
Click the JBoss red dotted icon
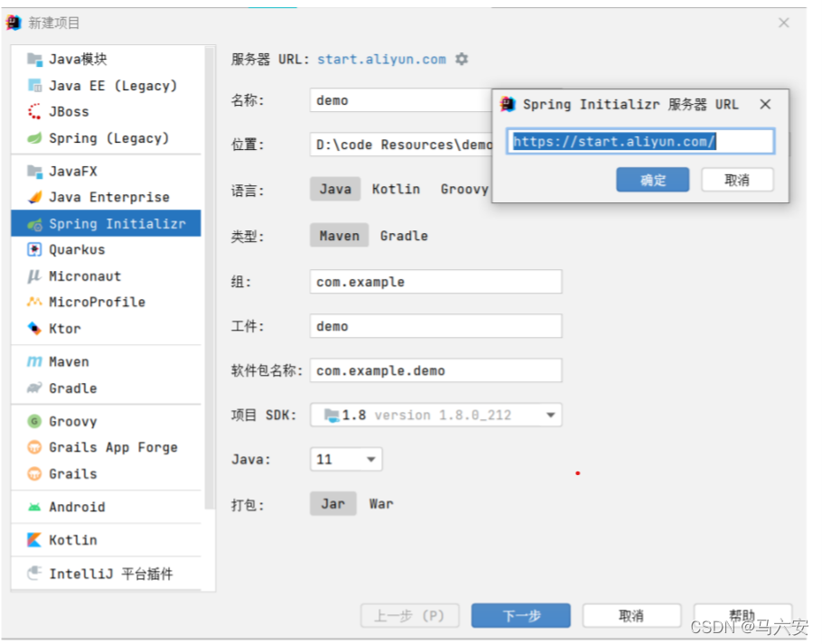click(x=34, y=112)
